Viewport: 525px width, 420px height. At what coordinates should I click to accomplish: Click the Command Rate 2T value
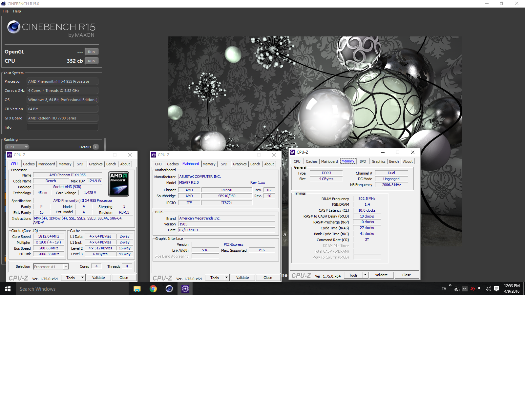[x=367, y=240]
